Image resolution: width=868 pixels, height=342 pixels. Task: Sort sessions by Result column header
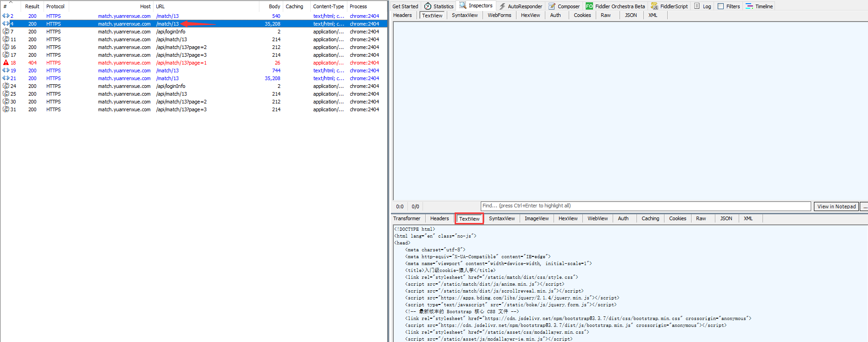(32, 6)
